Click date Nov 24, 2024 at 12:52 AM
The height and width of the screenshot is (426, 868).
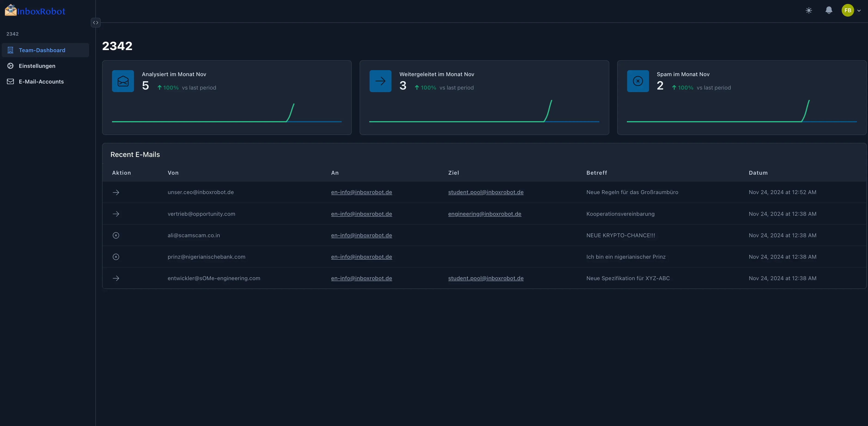click(x=782, y=192)
